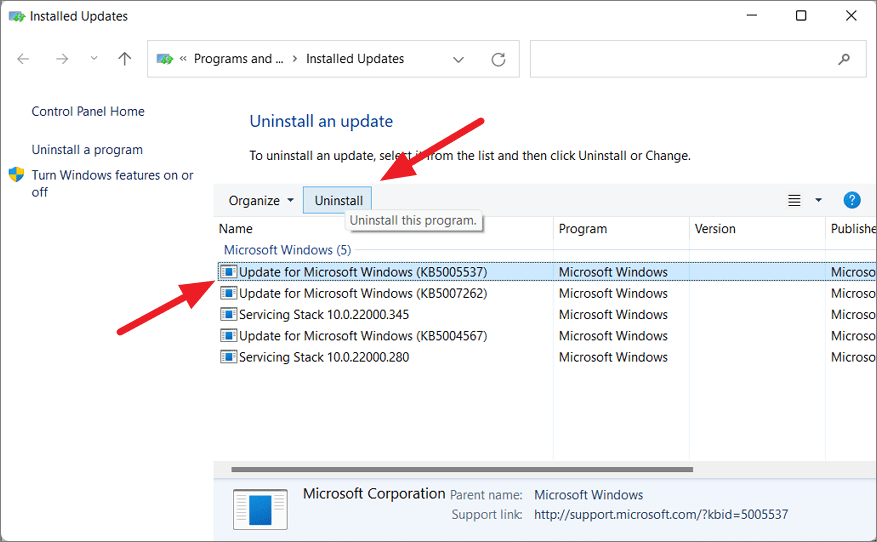This screenshot has width=877, height=542.
Task: Click icon beside Servicing Stack 10.0.22000.345
Action: click(x=228, y=314)
